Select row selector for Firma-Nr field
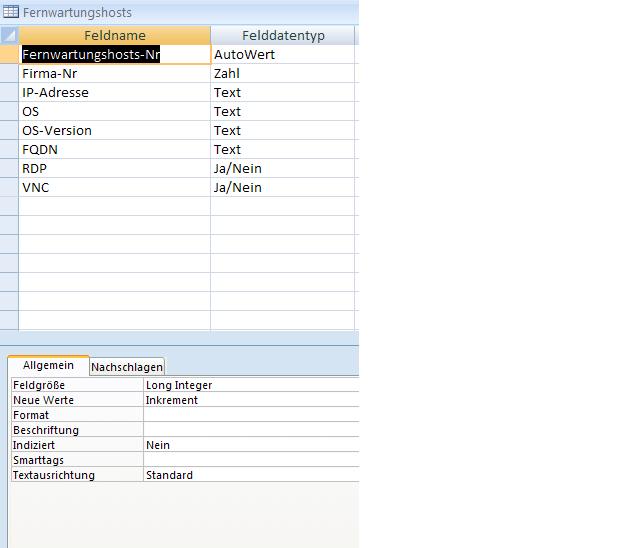Image resolution: width=640 pixels, height=548 pixels. coord(9,73)
